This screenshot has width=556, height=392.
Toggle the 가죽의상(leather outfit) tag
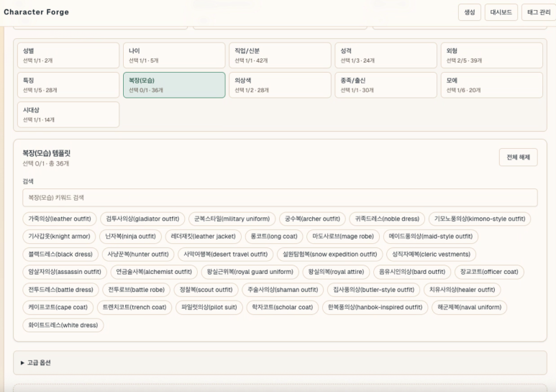[60, 219]
